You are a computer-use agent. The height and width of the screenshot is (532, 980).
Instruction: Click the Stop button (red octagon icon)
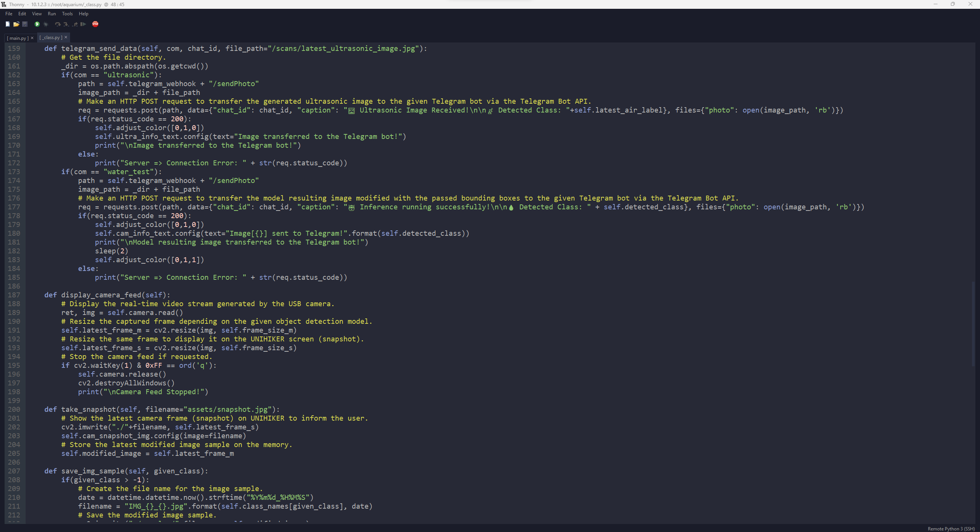[95, 25]
